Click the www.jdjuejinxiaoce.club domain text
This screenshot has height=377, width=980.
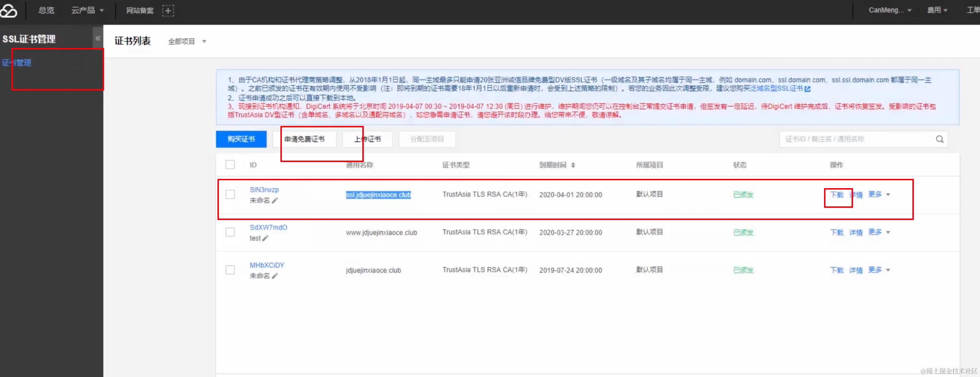[x=381, y=232]
